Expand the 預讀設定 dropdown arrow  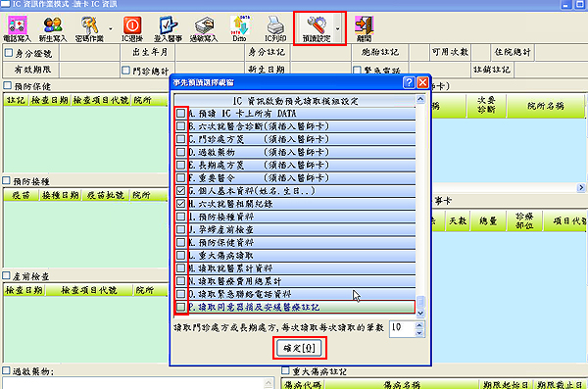click(338, 28)
